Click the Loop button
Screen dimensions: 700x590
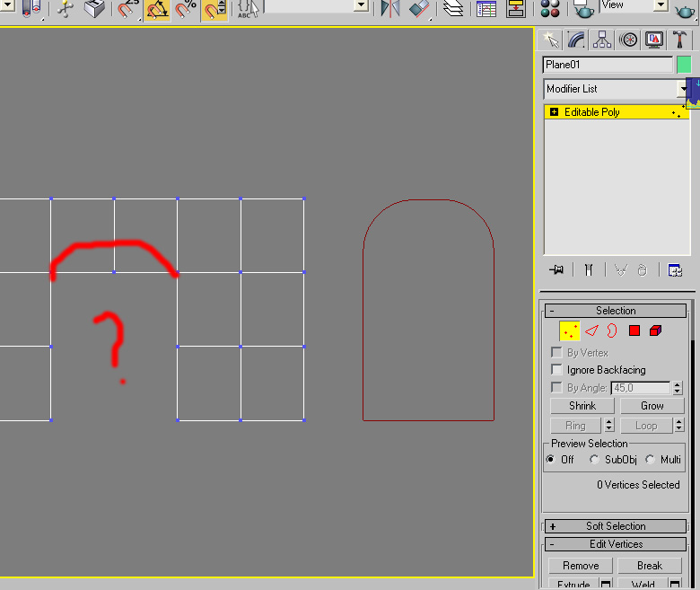(646, 426)
